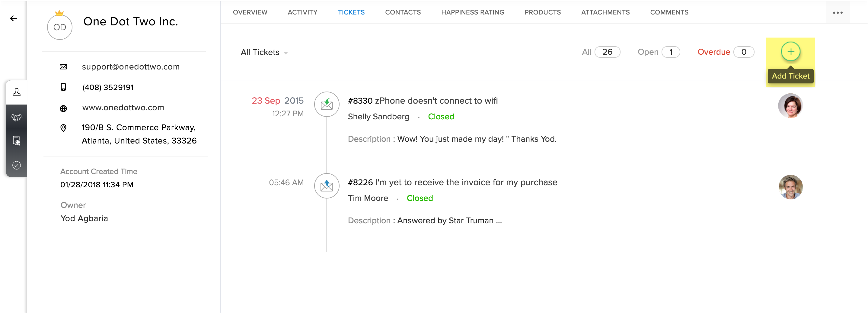Screen dimensions: 868x313
Task: Open ticket #8330 zPhone wifi issue
Action: pos(423,101)
